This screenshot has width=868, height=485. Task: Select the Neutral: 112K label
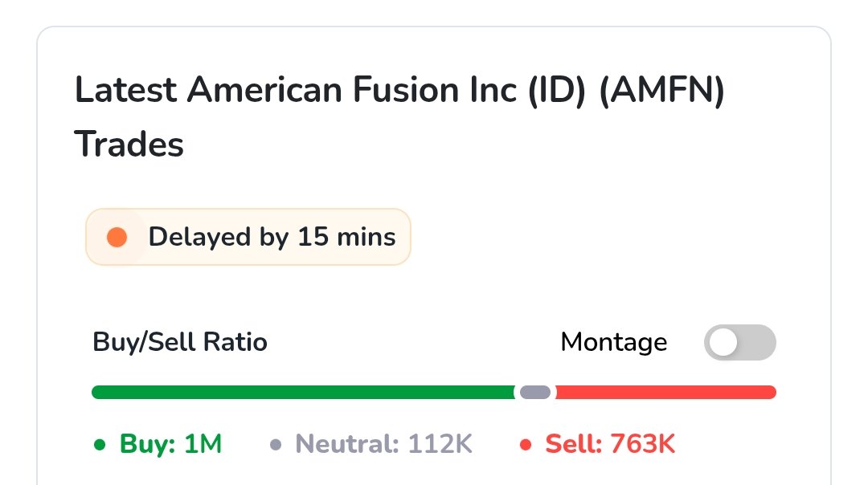383,444
